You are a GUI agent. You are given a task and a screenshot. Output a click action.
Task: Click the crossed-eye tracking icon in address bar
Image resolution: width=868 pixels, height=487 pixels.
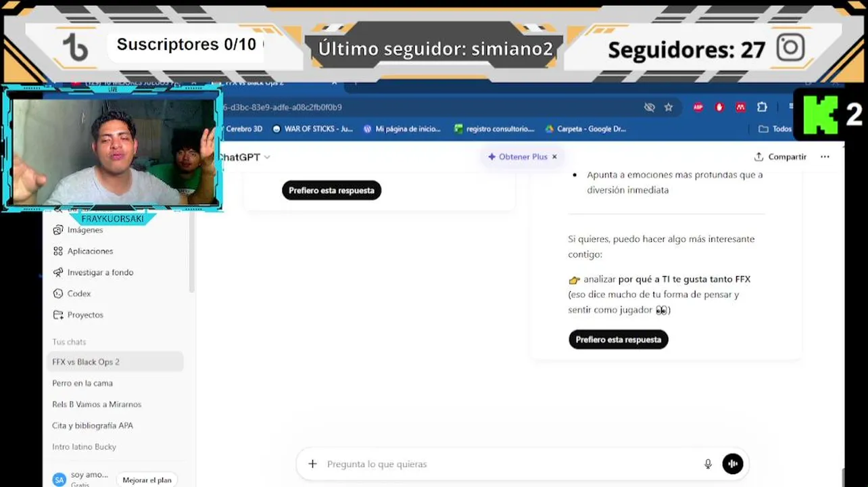650,108
